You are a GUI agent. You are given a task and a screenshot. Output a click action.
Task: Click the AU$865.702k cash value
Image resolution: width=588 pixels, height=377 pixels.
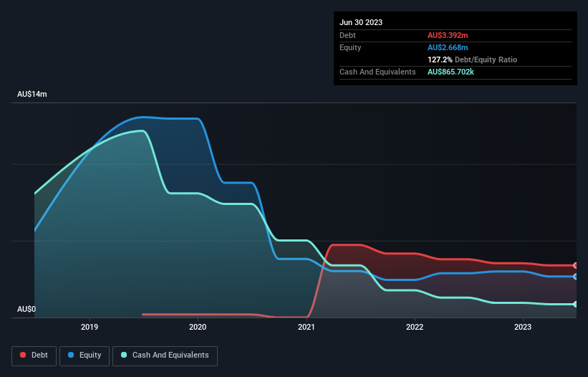tap(450, 72)
